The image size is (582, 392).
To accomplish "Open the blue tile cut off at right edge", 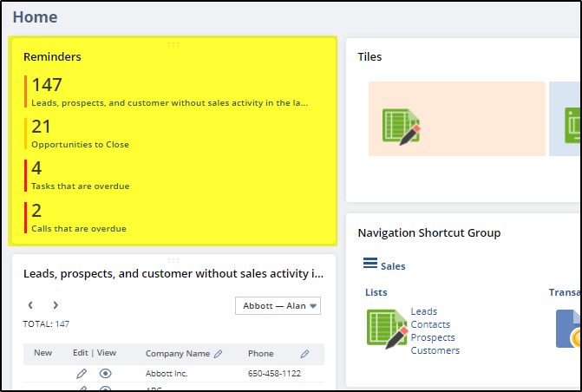I will 565,119.
